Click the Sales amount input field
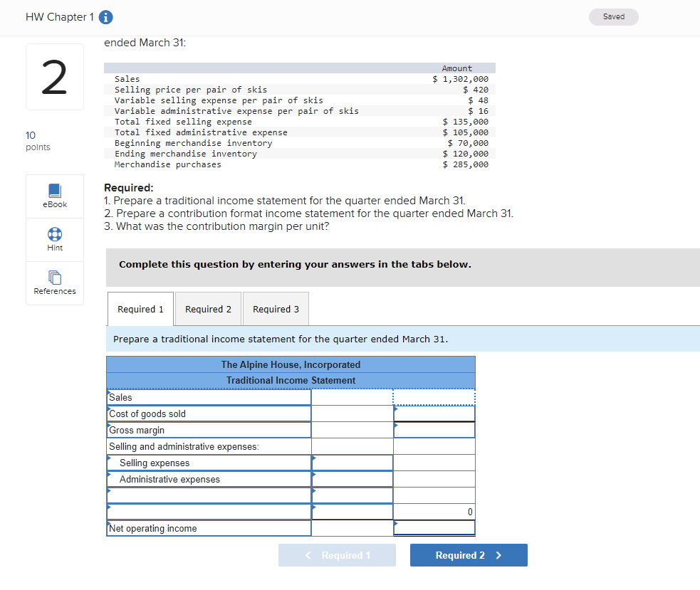The image size is (700, 590). (x=434, y=397)
